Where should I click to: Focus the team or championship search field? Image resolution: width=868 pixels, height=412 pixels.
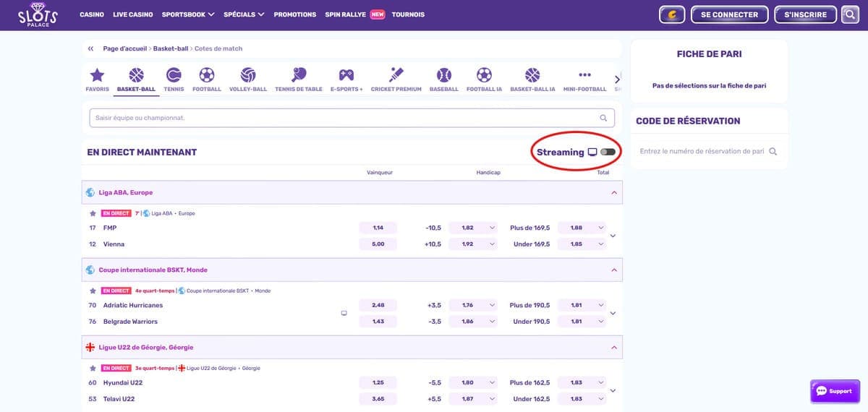[x=352, y=118]
